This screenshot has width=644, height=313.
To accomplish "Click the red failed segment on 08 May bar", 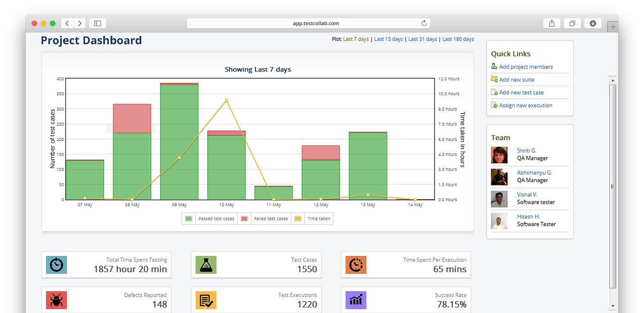I will tap(132, 118).
